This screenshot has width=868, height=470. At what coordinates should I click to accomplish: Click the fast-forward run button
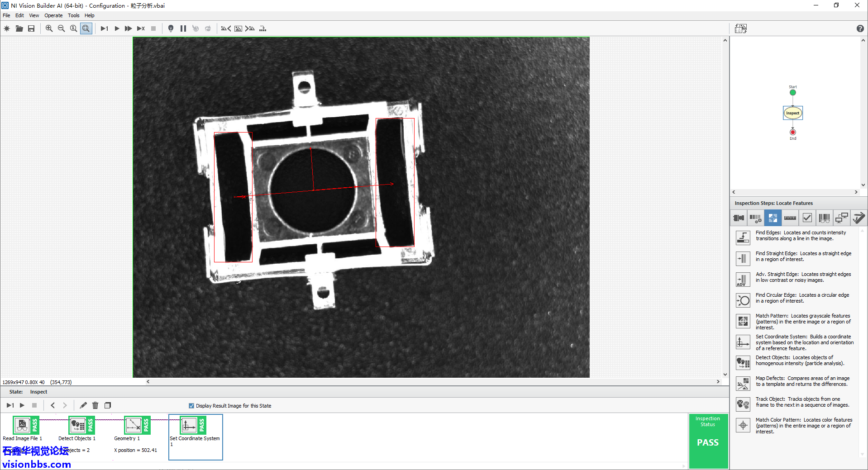tap(129, 28)
